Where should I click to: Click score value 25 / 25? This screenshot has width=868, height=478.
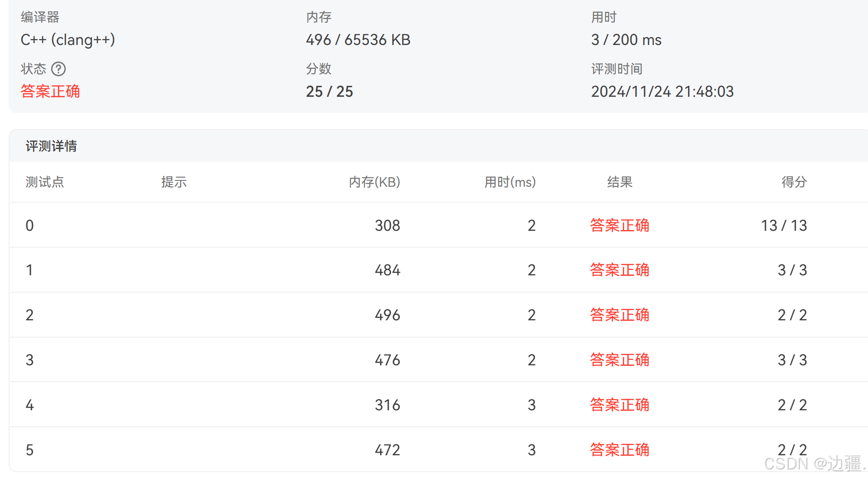coord(329,92)
